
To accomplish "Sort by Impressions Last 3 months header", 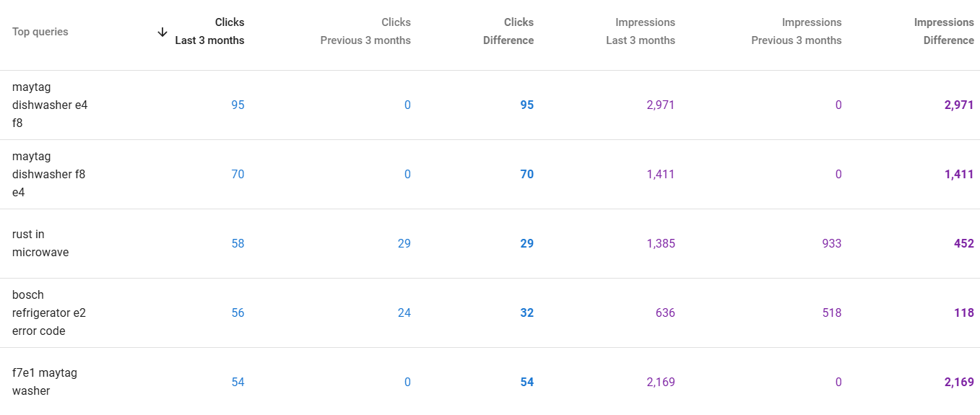I will point(641,32).
